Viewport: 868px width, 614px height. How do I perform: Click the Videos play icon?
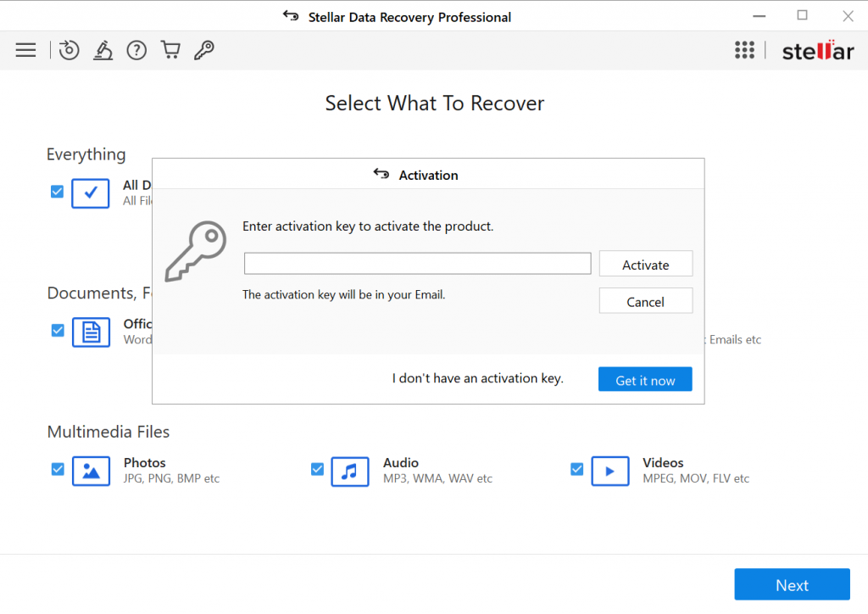pyautogui.click(x=609, y=471)
